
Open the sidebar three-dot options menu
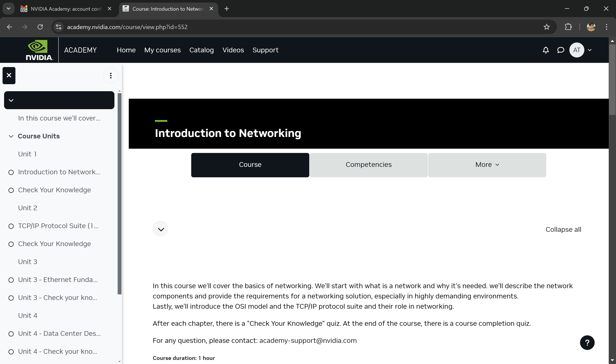(111, 76)
